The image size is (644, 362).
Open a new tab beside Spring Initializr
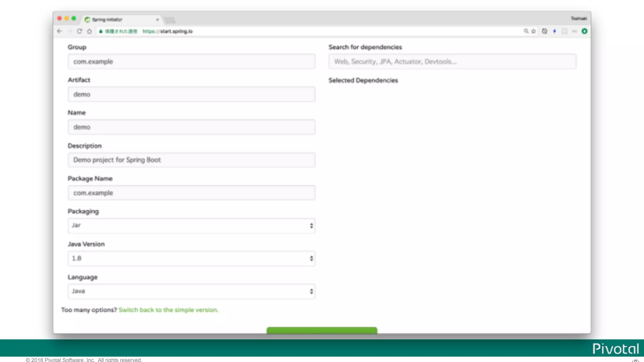point(170,20)
